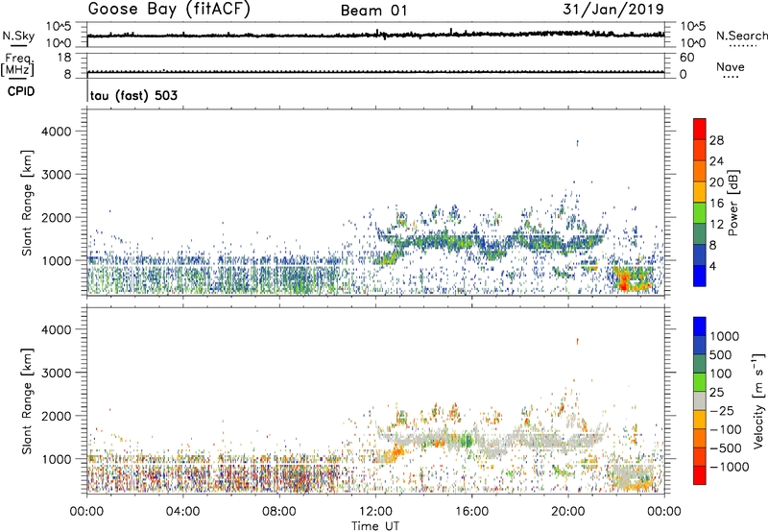Click the 'N.Sky' legend label
Screen dimensions: 768x532
tap(18, 36)
